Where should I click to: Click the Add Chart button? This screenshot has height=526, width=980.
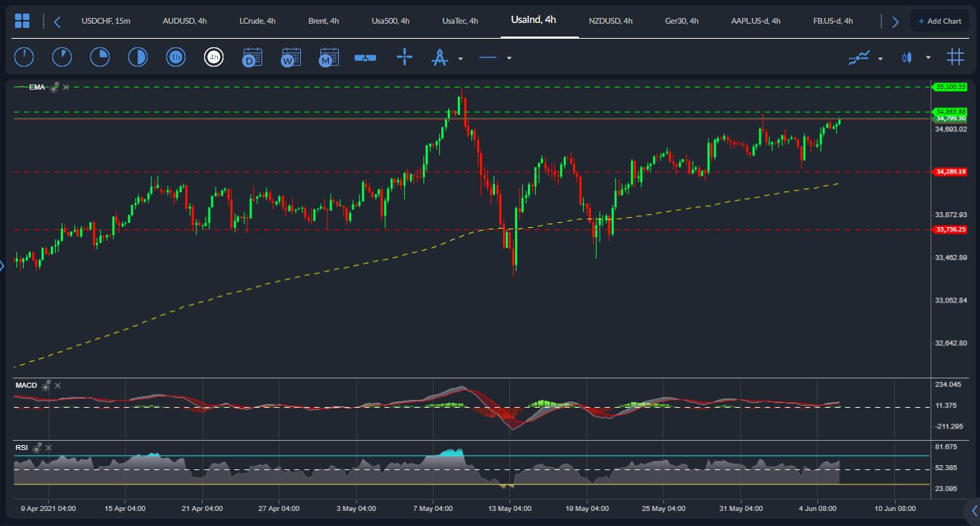click(x=939, y=21)
